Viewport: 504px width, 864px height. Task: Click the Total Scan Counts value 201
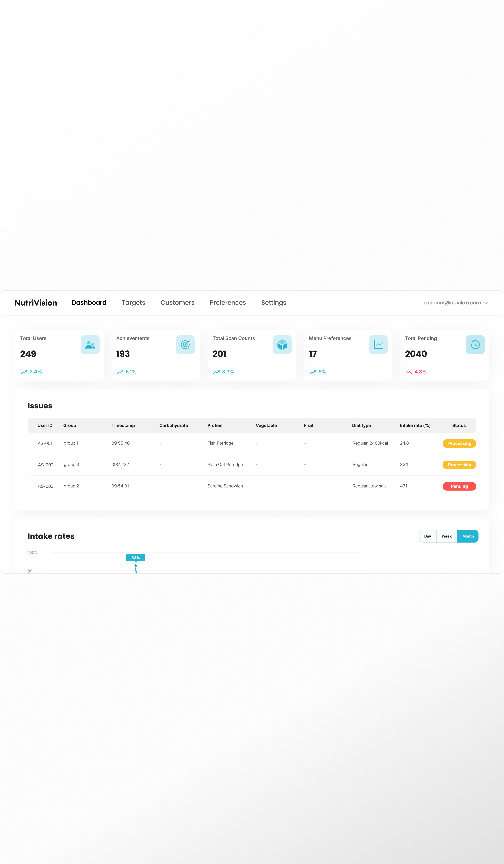click(219, 354)
